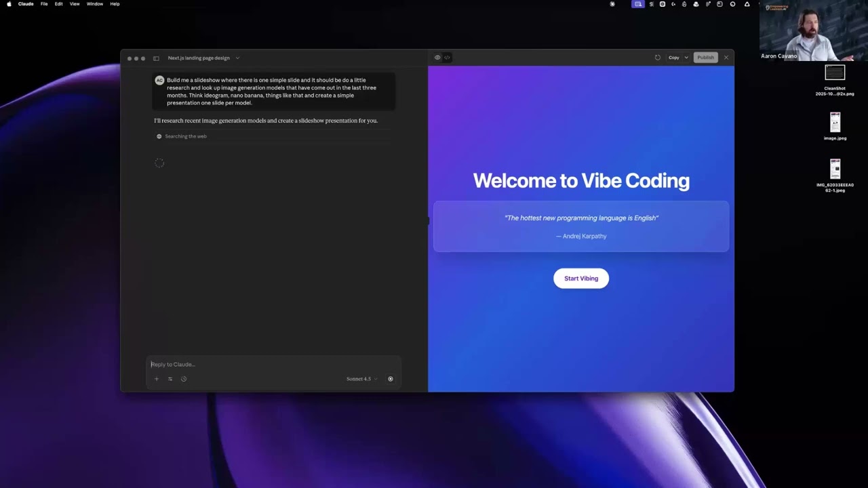Screen dimensions: 868x488
Task: Click the circular ring menu bar icon
Action: (x=732, y=4)
